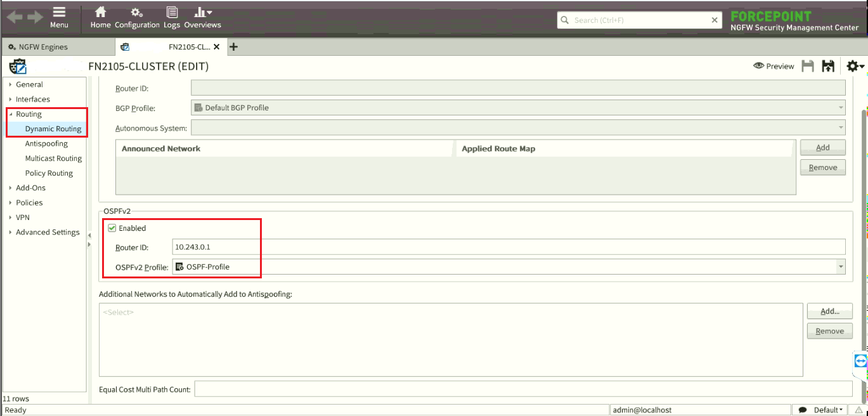Viewport: 868px width, 416px height.
Task: Open the main Menu hamburger icon
Action: (x=59, y=17)
